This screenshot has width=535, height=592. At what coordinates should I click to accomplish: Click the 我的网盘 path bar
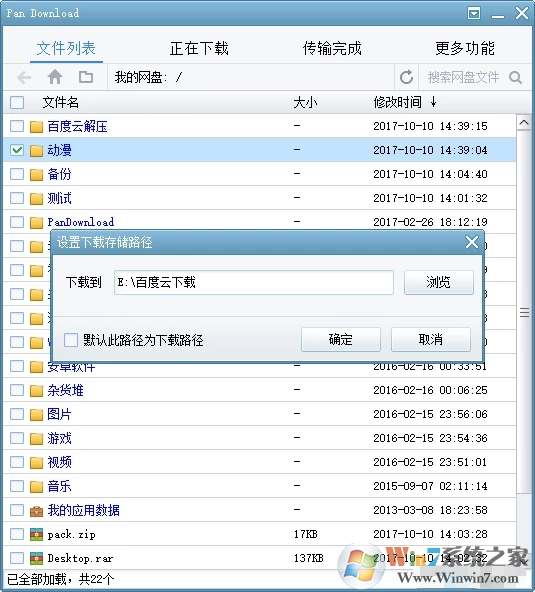[251, 77]
